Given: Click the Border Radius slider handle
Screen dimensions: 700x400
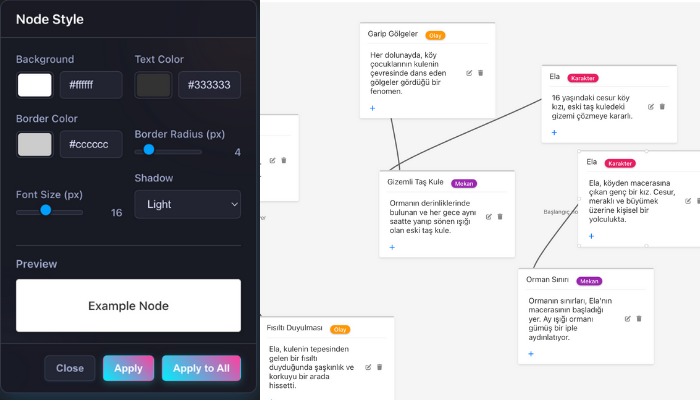Looking at the screenshot, I should [149, 150].
